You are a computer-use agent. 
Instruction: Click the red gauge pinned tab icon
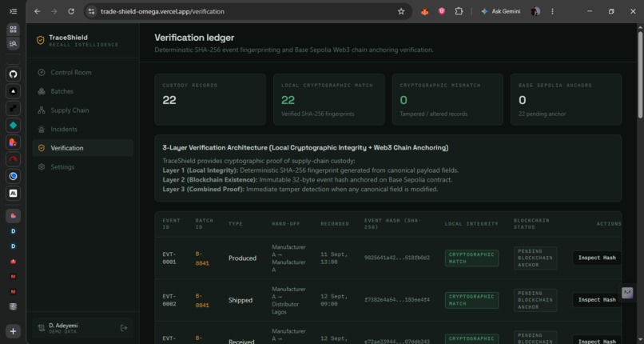click(13, 159)
